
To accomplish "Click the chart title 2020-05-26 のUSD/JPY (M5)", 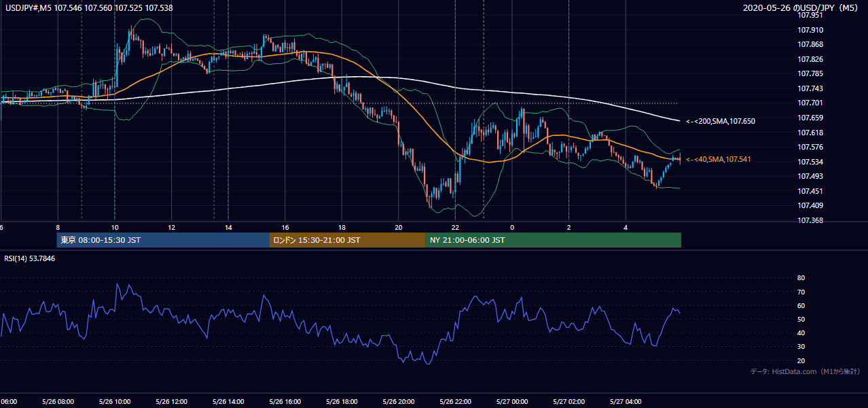I will (x=803, y=8).
